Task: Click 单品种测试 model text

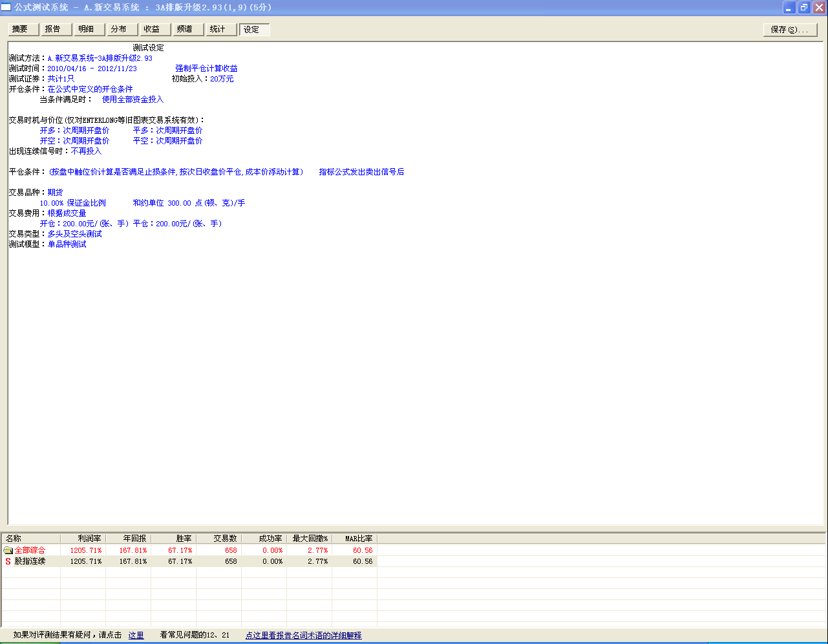Action: (x=67, y=244)
